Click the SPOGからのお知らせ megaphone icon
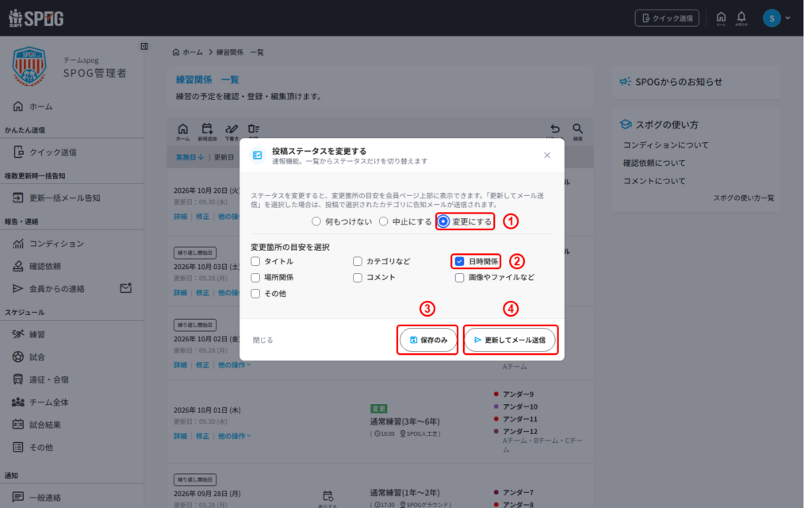This screenshot has height=508, width=812. point(626,82)
